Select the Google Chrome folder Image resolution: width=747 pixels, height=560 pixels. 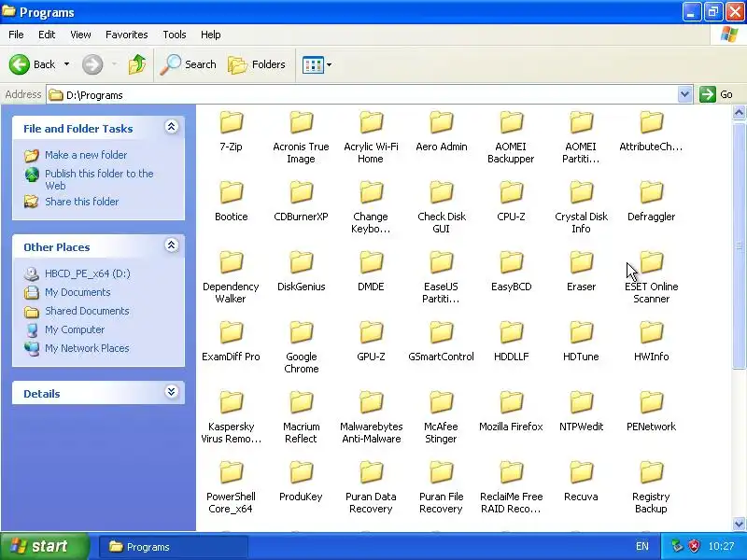[301, 347]
